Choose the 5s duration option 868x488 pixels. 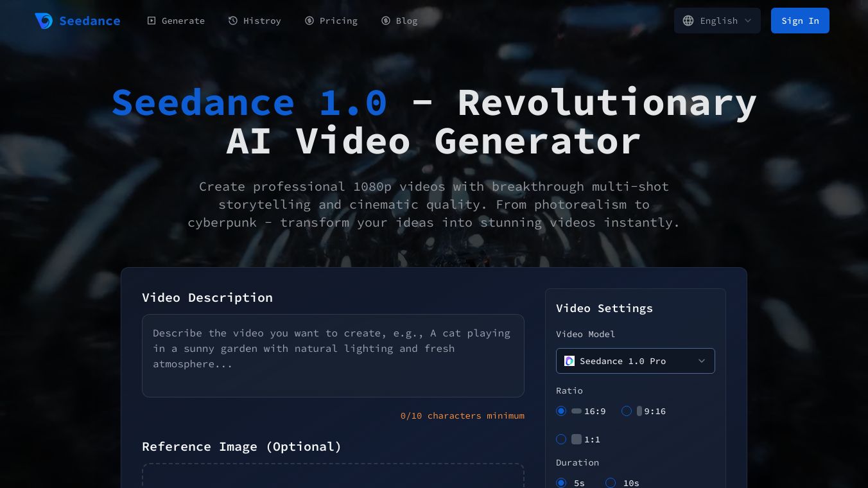point(561,483)
